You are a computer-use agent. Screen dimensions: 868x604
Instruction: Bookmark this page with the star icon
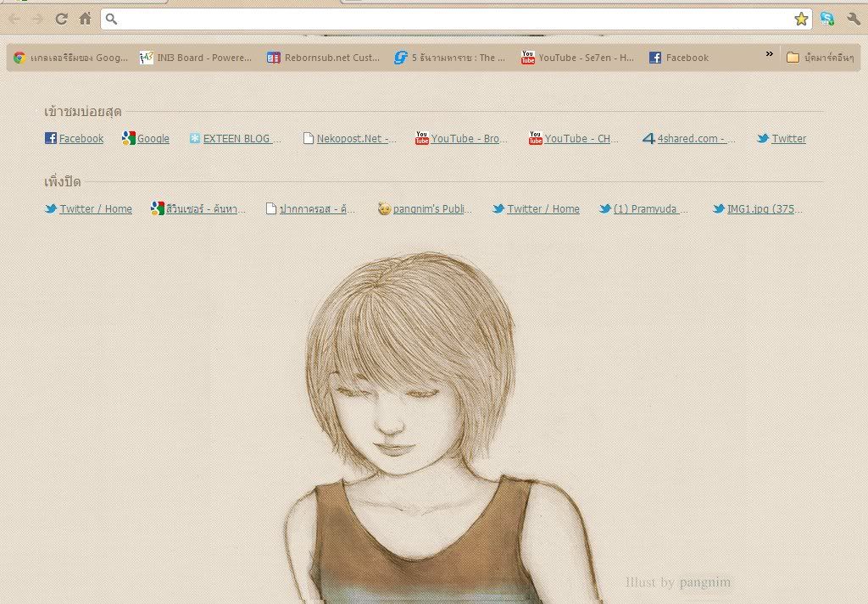pyautogui.click(x=800, y=19)
